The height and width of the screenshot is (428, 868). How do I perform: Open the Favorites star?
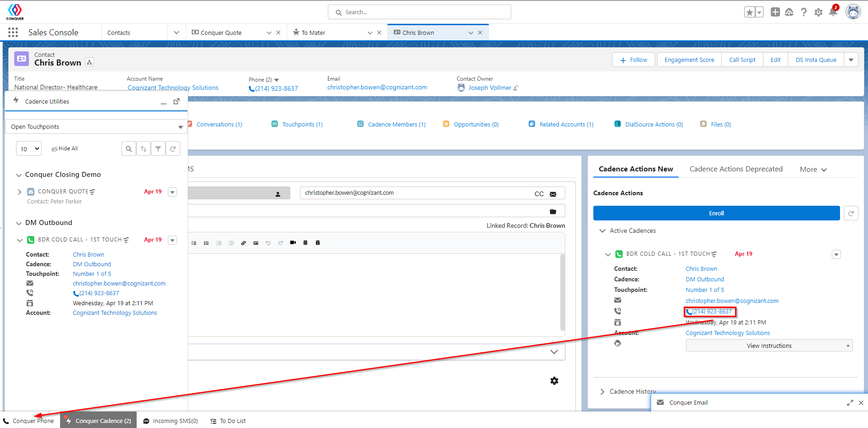click(750, 12)
